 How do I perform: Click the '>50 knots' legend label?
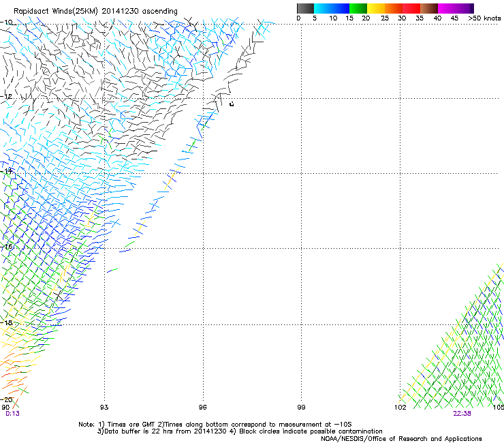point(484,18)
